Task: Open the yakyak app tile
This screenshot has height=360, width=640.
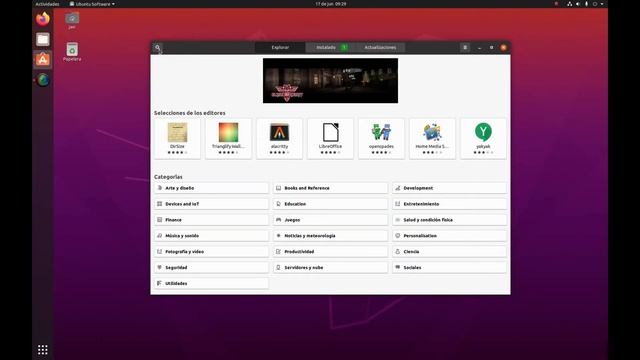Action: [x=483, y=138]
